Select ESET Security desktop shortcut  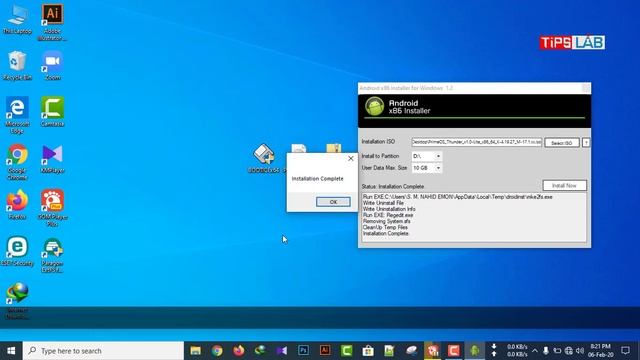(17, 251)
